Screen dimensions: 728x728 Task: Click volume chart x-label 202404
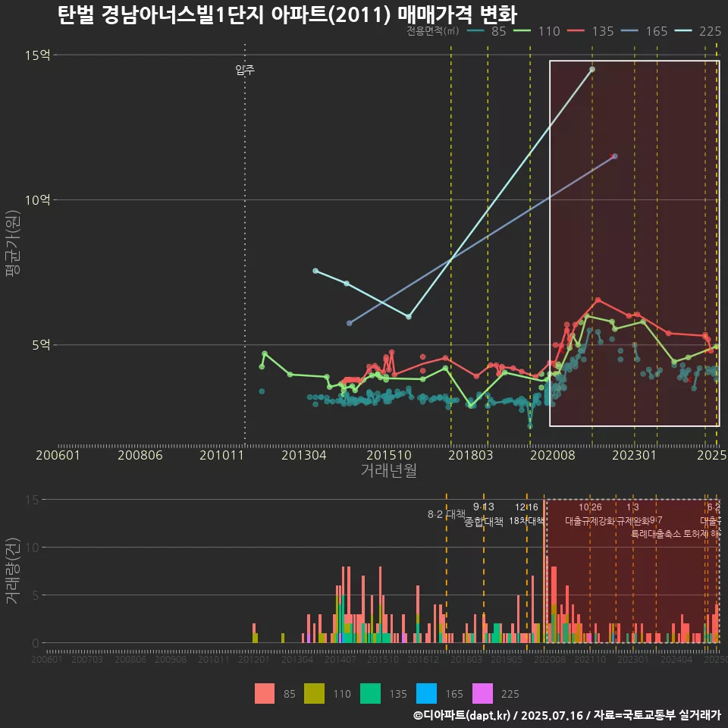point(676,659)
